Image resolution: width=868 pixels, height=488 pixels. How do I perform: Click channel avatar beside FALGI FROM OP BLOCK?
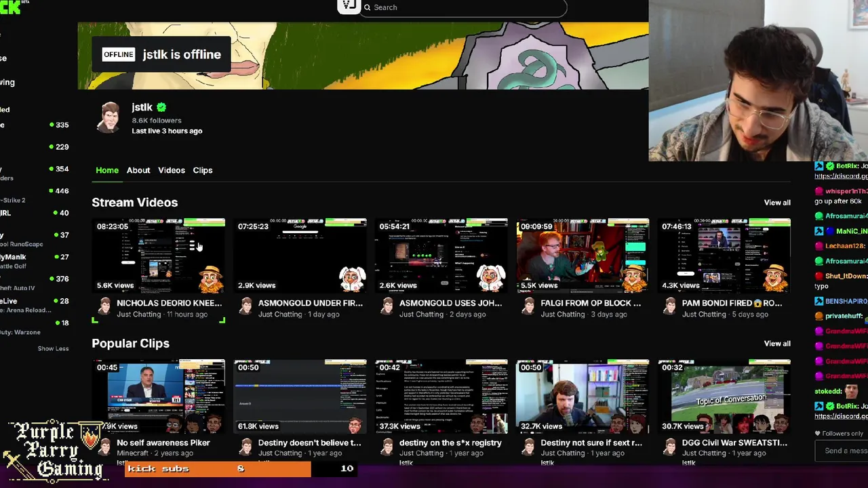click(528, 308)
